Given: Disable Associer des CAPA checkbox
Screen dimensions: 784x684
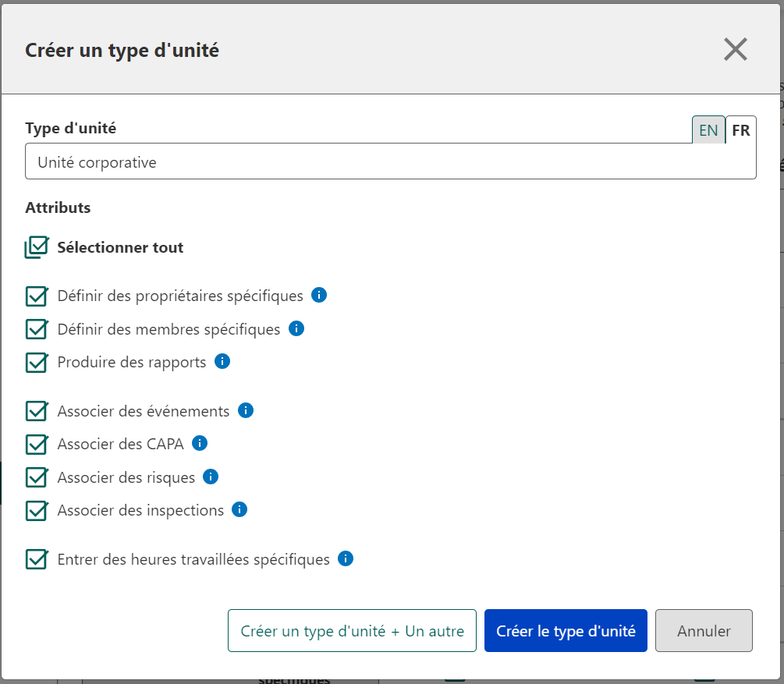Looking at the screenshot, I should [x=37, y=444].
